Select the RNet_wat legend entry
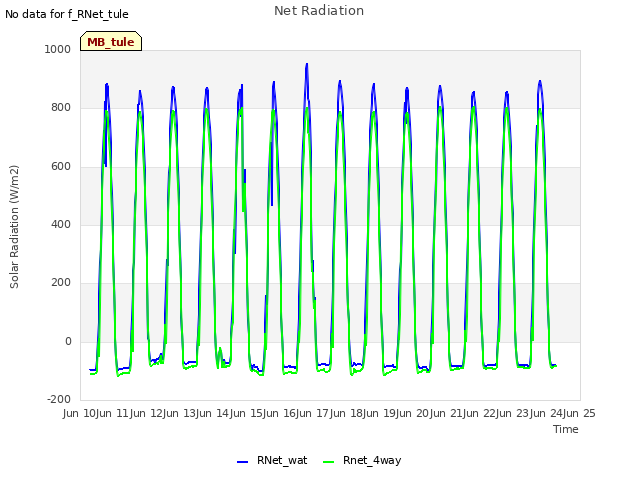Viewport: 640px width, 480px height. pos(272,460)
